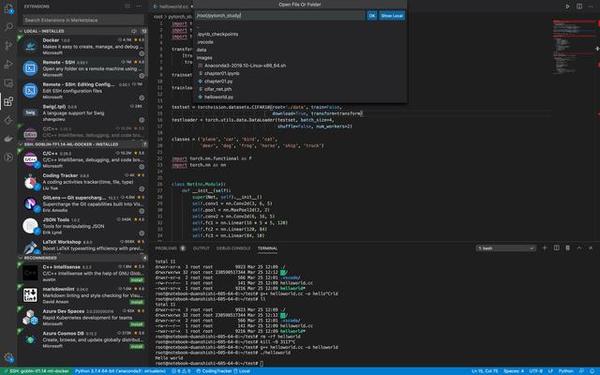Open the Search view in activity bar
600x375 pixels.
click(8, 27)
